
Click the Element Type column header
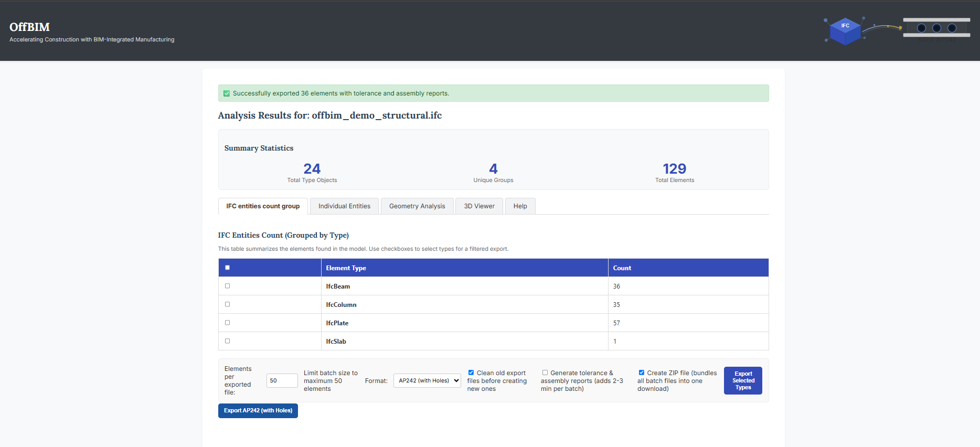click(x=464, y=268)
